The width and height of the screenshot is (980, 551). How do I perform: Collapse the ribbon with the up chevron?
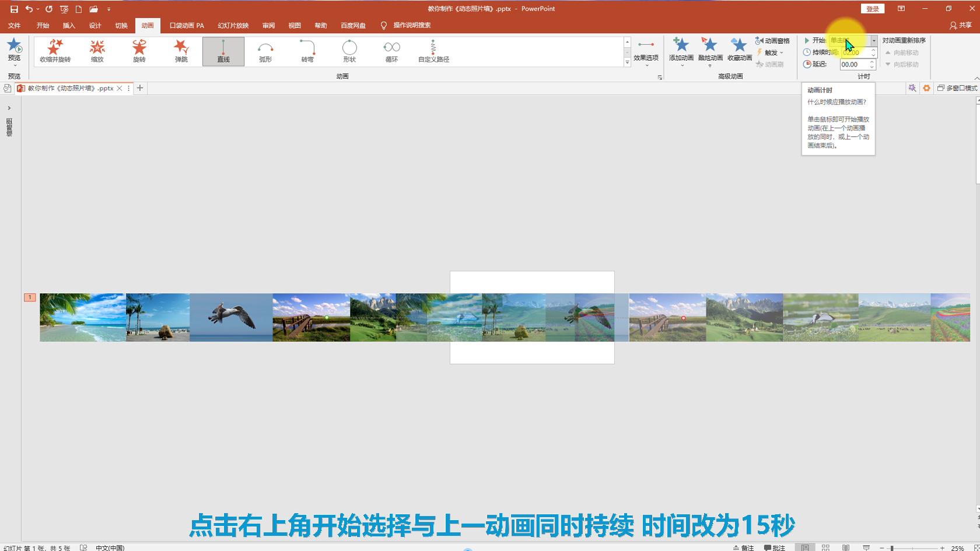(977, 78)
